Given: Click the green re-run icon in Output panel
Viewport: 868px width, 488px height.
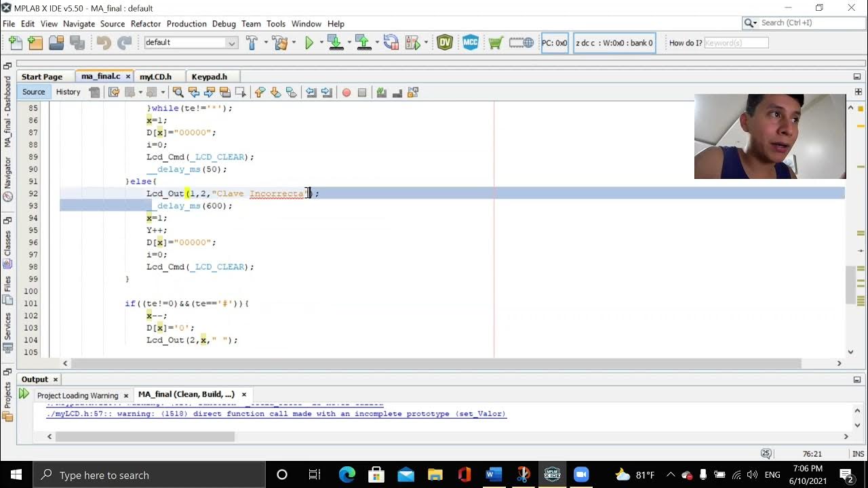Looking at the screenshot, I should coord(24,394).
